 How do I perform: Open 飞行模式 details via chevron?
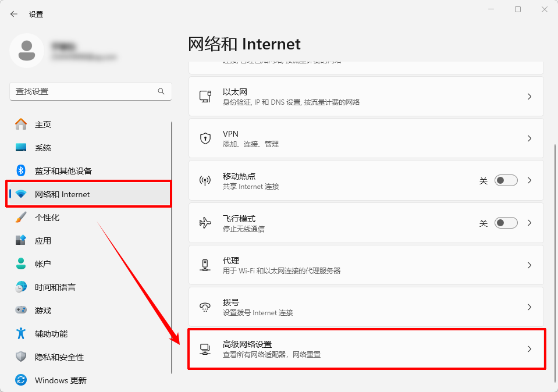[529, 223]
